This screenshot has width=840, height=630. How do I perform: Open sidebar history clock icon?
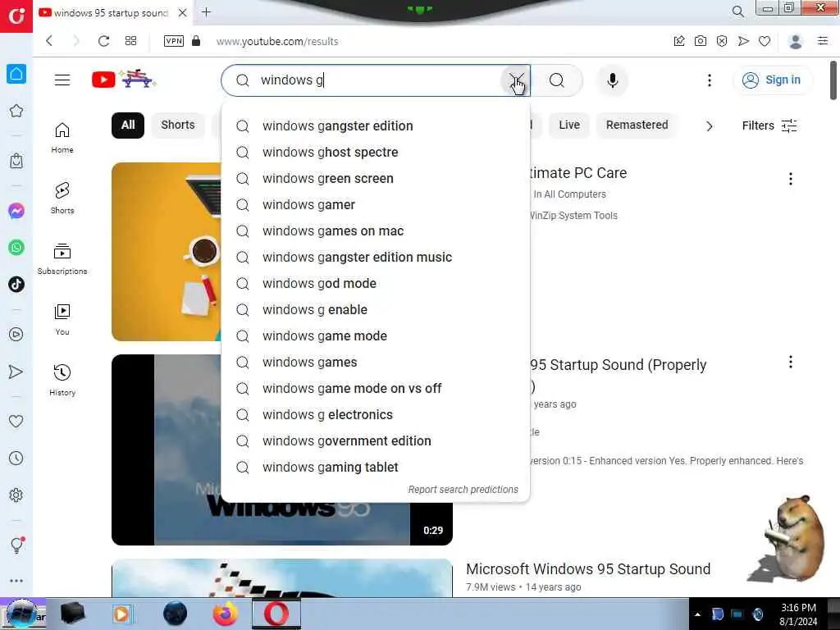click(16, 458)
